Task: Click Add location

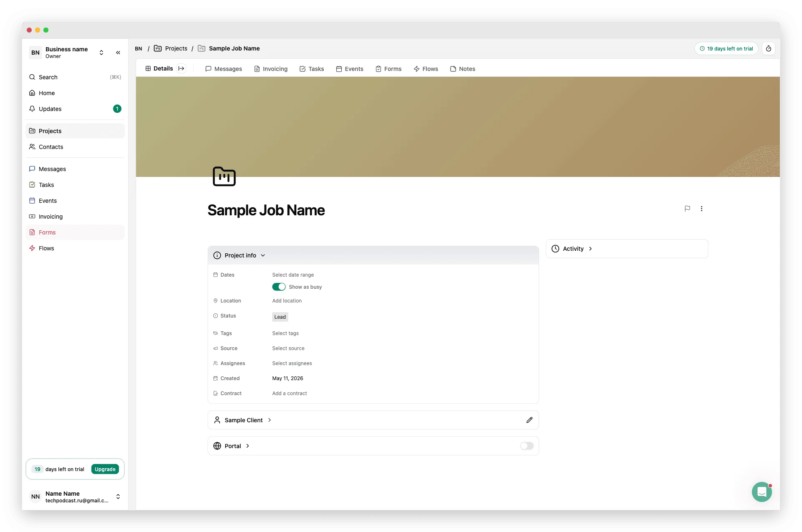Action: (287, 301)
